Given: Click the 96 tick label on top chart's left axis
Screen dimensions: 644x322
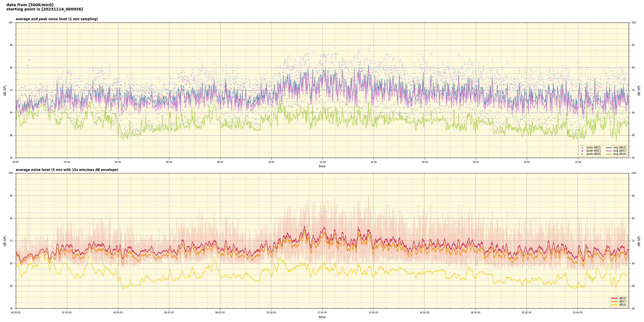Looking at the screenshot, I should click(11, 45).
